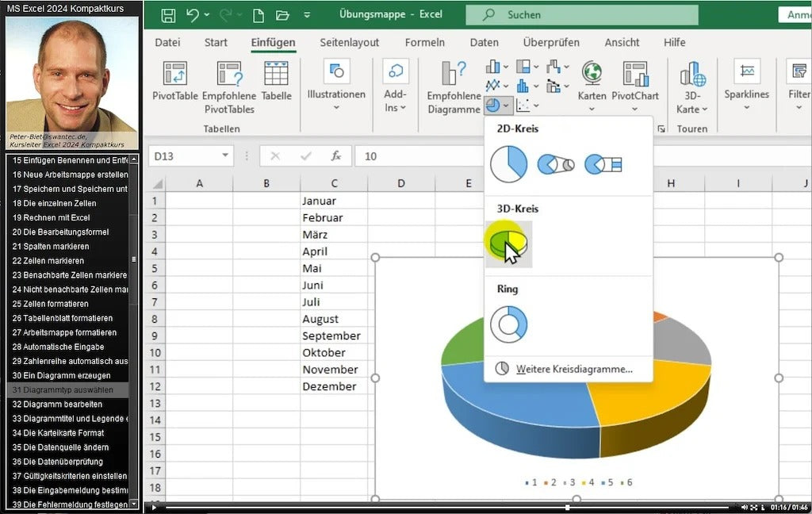Click the insert function fx button

[x=336, y=156]
